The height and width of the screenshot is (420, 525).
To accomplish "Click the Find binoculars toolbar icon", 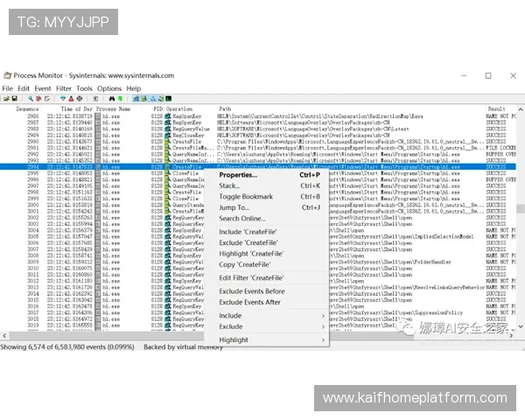I will coord(112,99).
